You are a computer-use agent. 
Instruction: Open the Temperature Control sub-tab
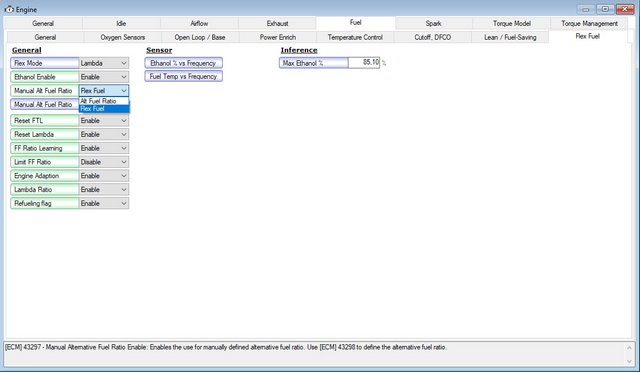[355, 37]
